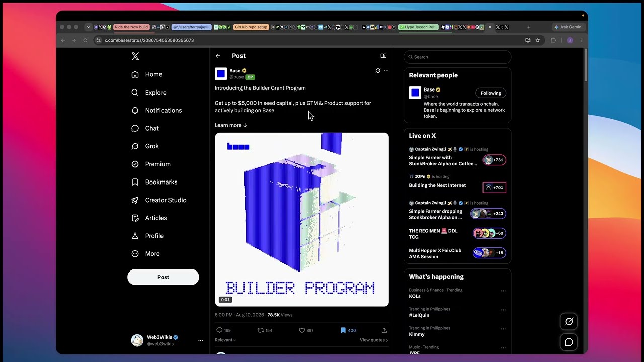The height and width of the screenshot is (362, 644).
Task: Reply to the post with 169 comments
Action: pos(223,330)
